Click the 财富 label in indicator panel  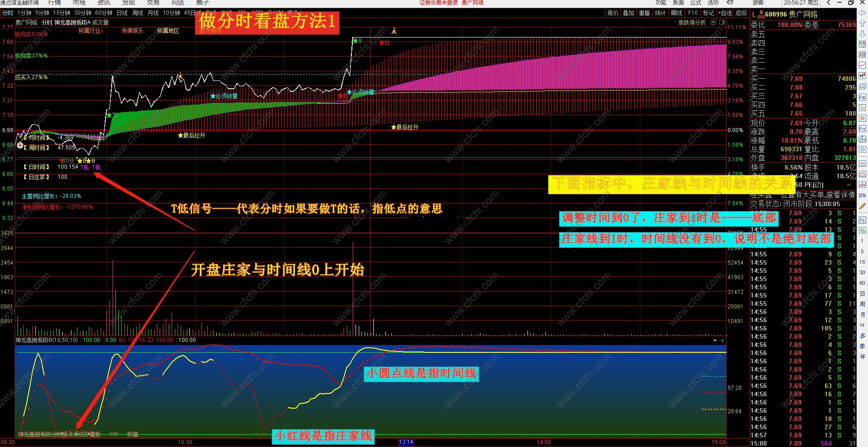(133, 434)
